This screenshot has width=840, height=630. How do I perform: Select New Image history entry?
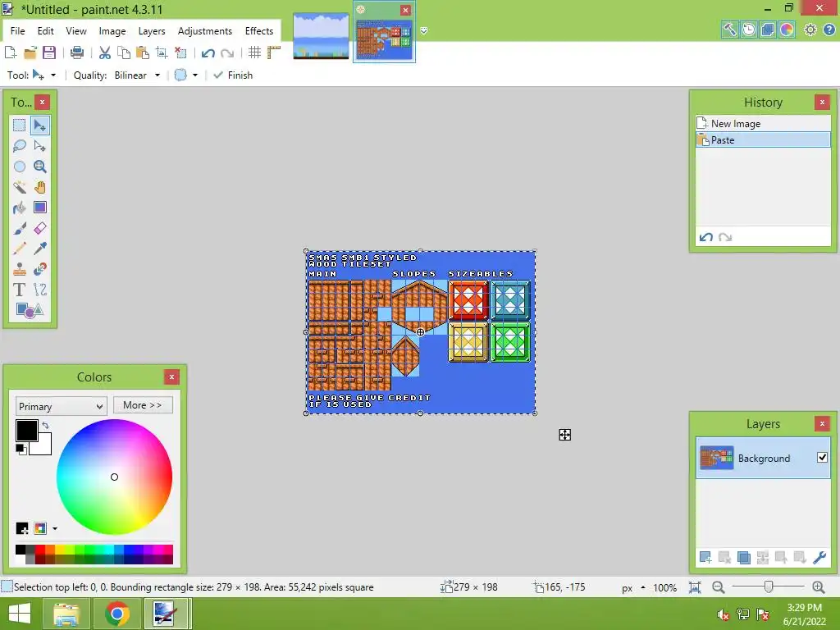coord(763,124)
